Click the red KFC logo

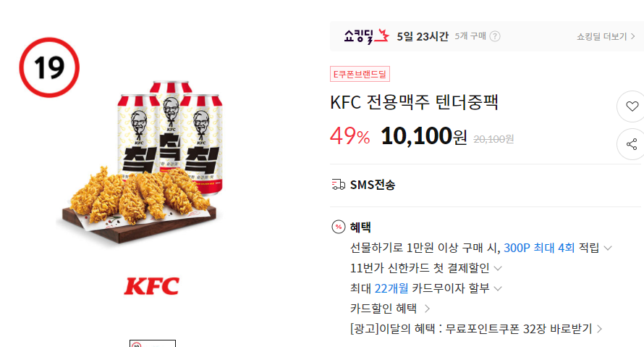click(x=151, y=286)
